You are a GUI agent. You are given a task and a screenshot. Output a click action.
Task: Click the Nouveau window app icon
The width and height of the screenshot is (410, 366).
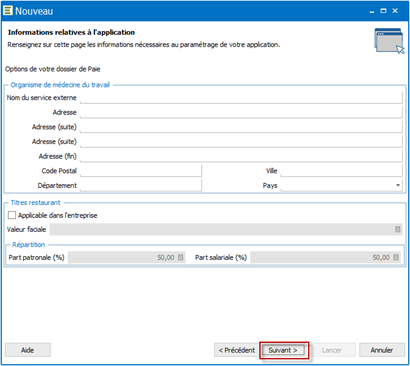pos(7,11)
